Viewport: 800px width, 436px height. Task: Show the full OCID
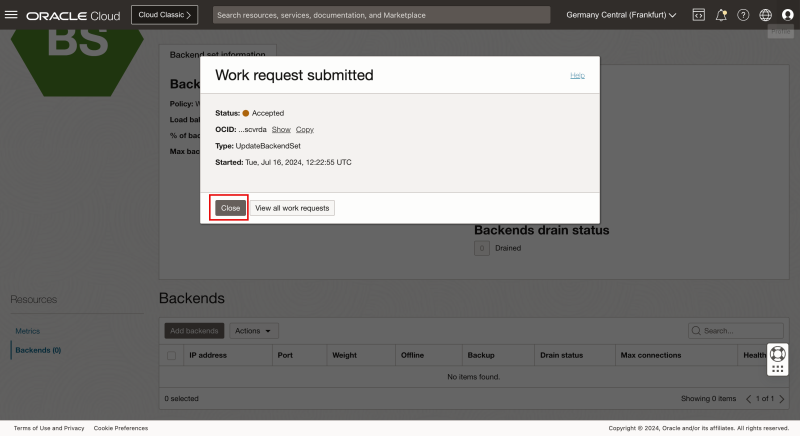(x=281, y=129)
